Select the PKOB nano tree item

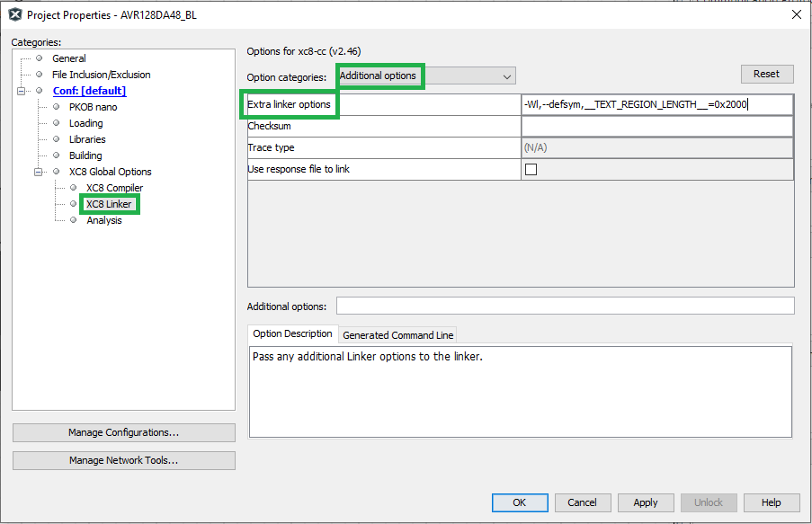93,107
